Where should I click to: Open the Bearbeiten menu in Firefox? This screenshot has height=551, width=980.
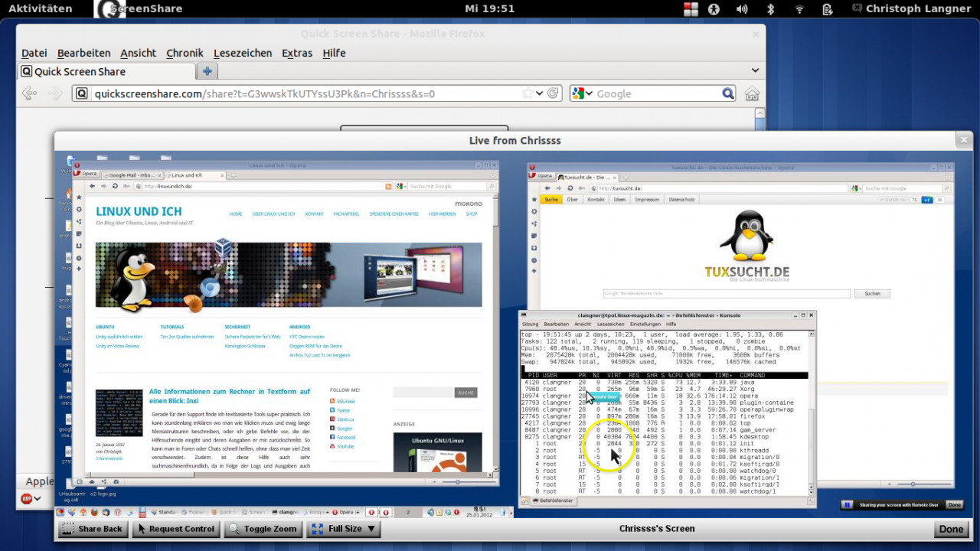[83, 53]
